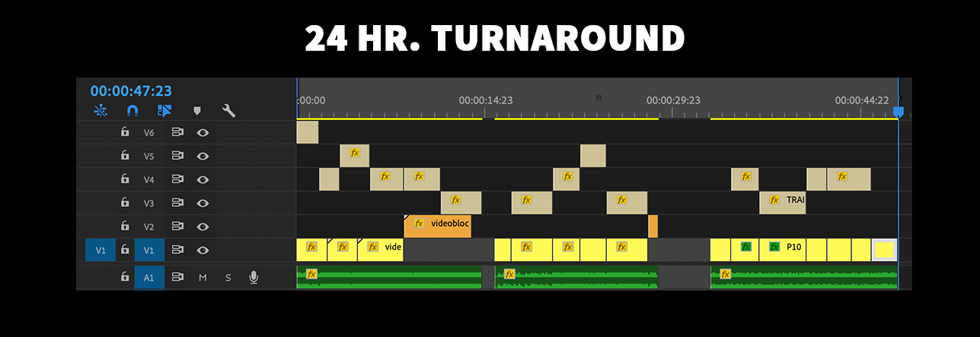Toggle A1 track targeting button
This screenshot has height=337, width=980.
149,278
